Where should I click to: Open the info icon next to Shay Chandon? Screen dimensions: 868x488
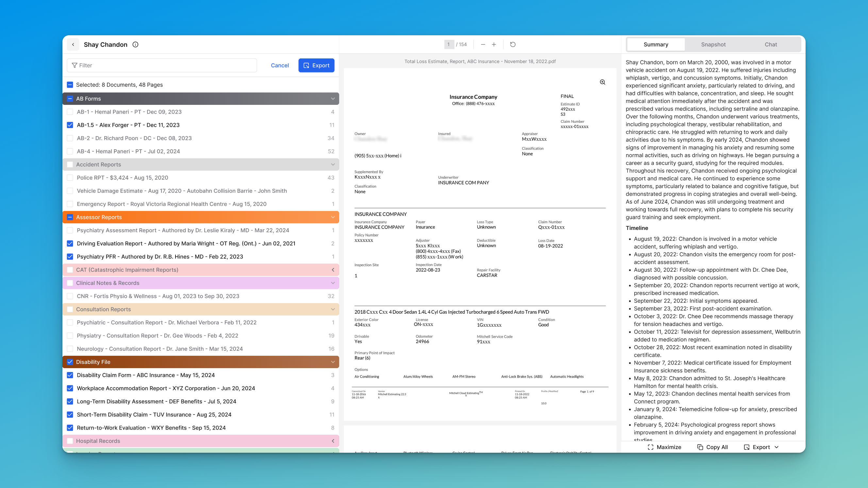[x=135, y=44]
